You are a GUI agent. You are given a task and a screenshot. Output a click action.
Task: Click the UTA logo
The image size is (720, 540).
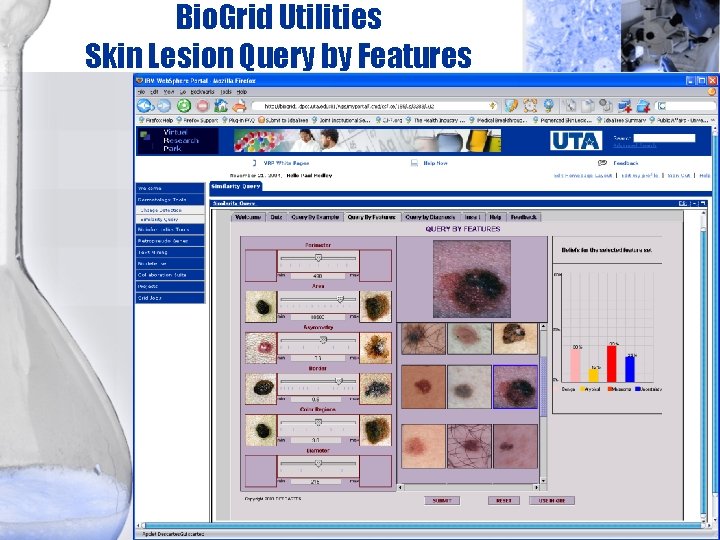click(576, 141)
